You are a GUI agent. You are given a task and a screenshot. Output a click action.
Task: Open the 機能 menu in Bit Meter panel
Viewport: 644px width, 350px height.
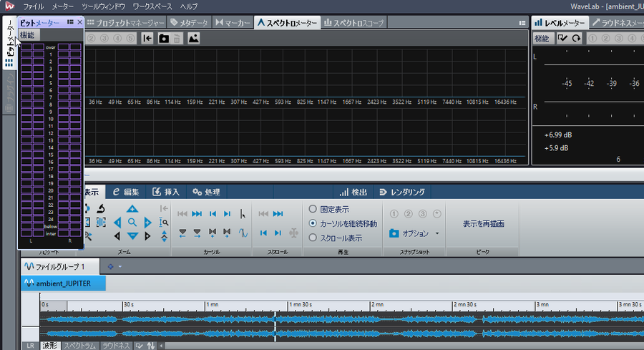pyautogui.click(x=27, y=34)
